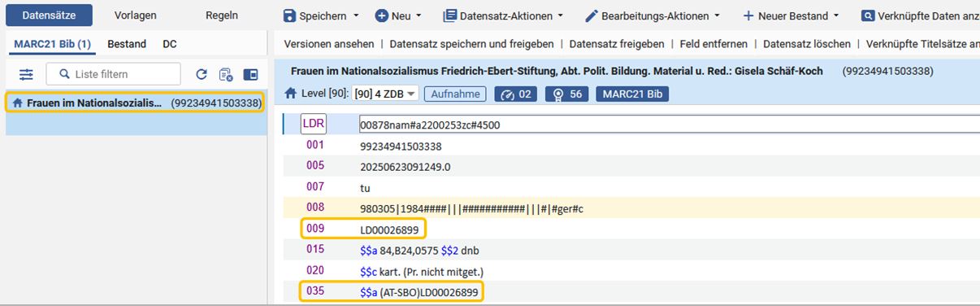The height and width of the screenshot is (306, 980).
Task: Click the 035 value (AT-SBO)LD00026899
Action: pyautogui.click(x=419, y=291)
